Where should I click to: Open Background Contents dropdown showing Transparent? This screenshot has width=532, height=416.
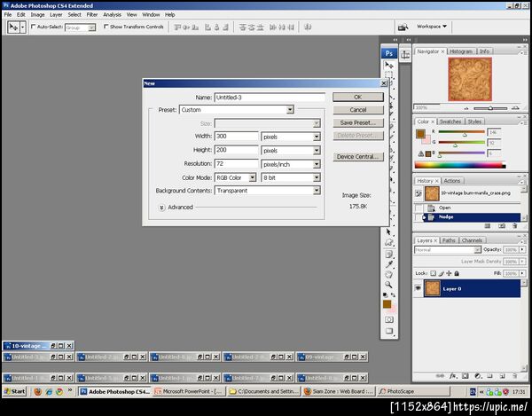268,191
